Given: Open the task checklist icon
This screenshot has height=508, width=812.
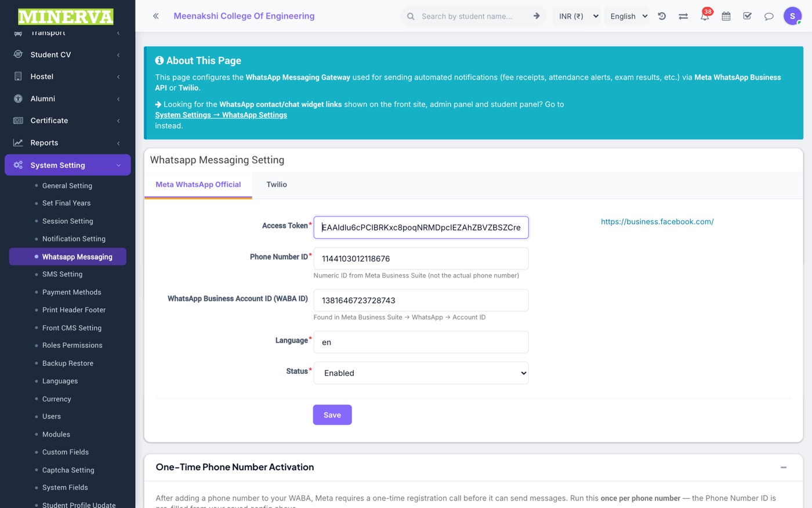Looking at the screenshot, I should coord(748,16).
